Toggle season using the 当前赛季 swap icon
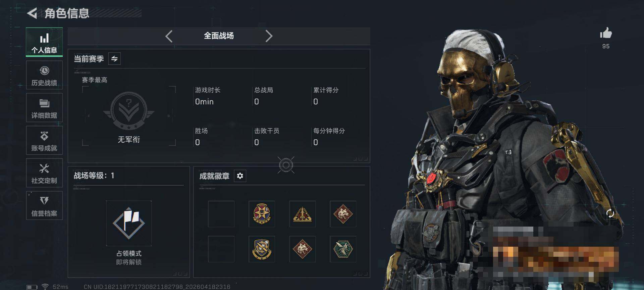Image resolution: width=644 pixels, height=290 pixels. [114, 59]
